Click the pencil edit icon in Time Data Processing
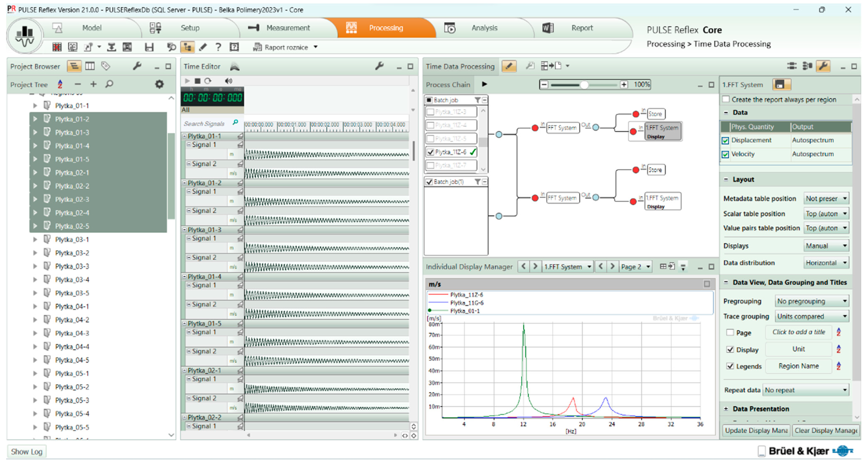This screenshot has height=464, width=868. coord(509,66)
